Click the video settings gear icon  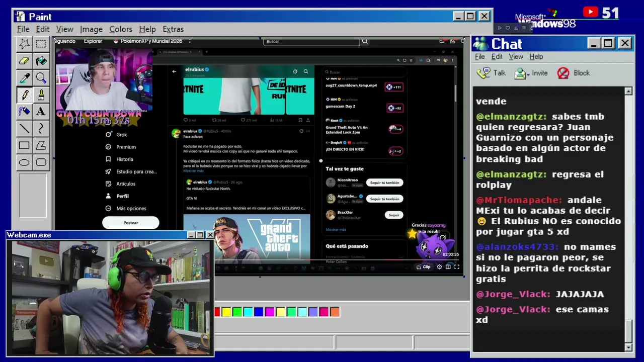[439, 267]
